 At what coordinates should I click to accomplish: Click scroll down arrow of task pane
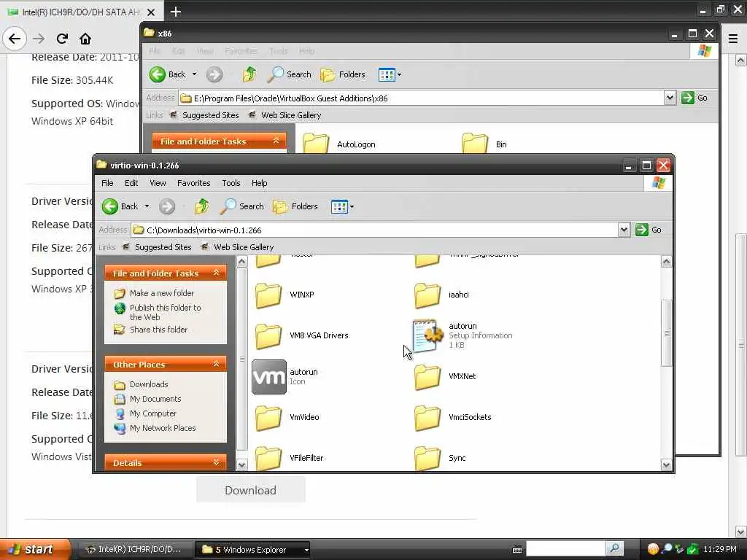click(242, 464)
